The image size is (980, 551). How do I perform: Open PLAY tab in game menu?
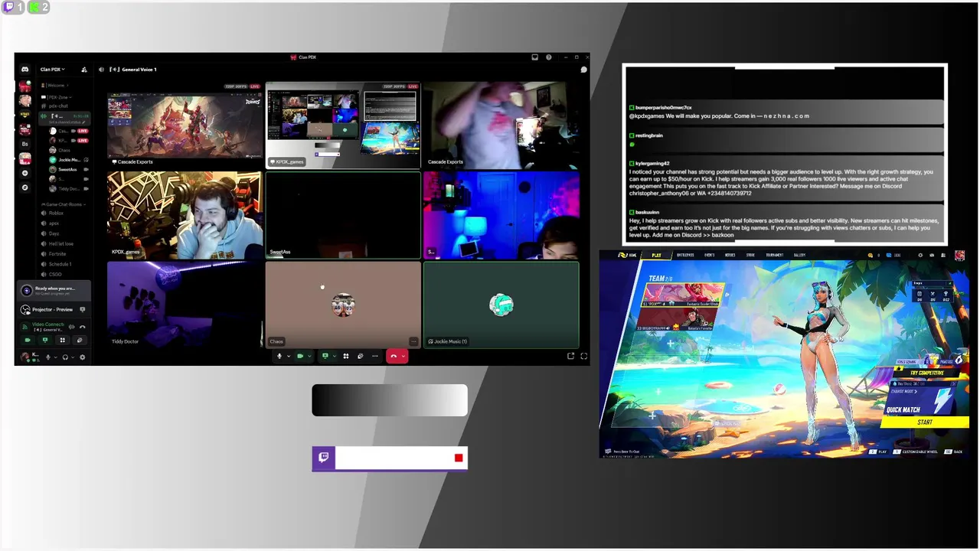[656, 255]
